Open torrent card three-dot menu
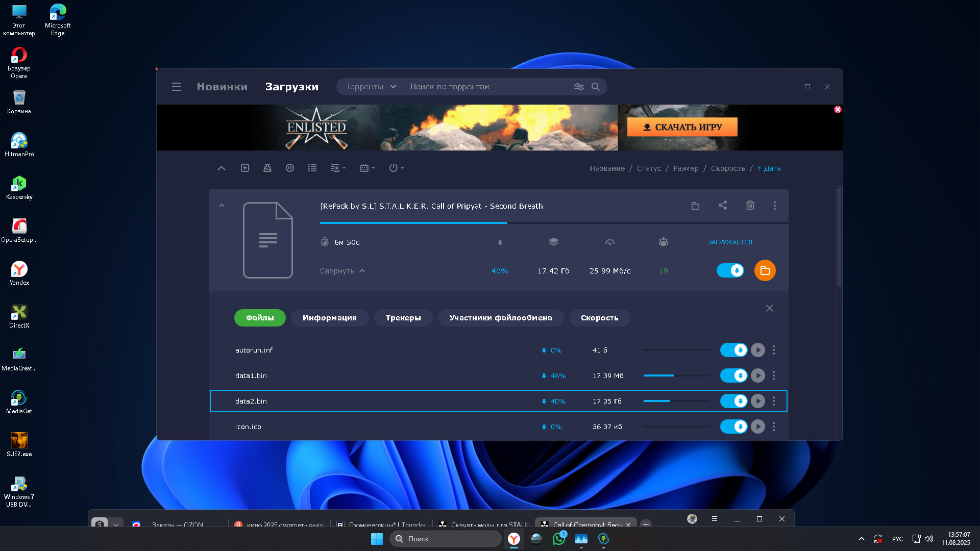Screen dimensions: 980x551 coord(775,206)
